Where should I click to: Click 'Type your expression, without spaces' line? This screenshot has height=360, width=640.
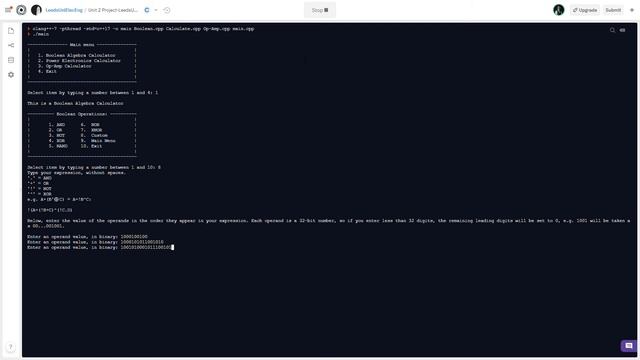coord(77,173)
